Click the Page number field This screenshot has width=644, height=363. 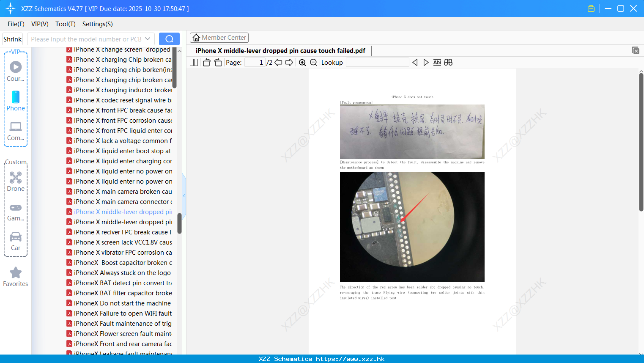pos(255,63)
